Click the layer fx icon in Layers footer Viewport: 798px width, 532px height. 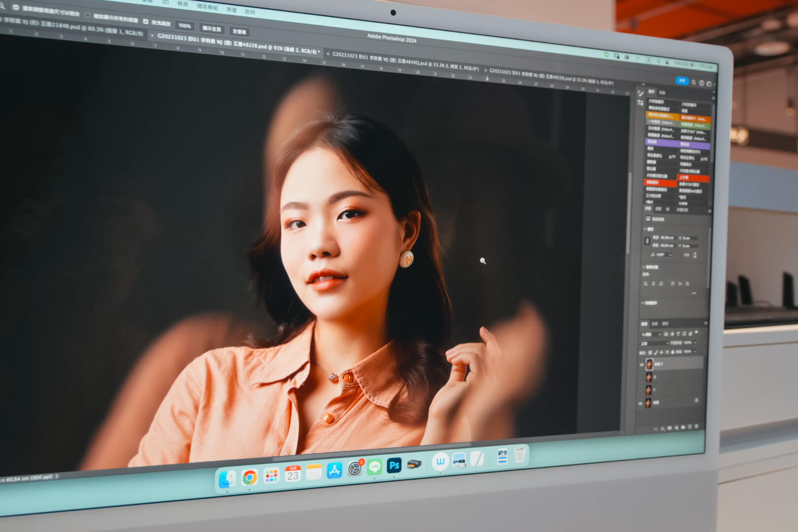tap(663, 429)
